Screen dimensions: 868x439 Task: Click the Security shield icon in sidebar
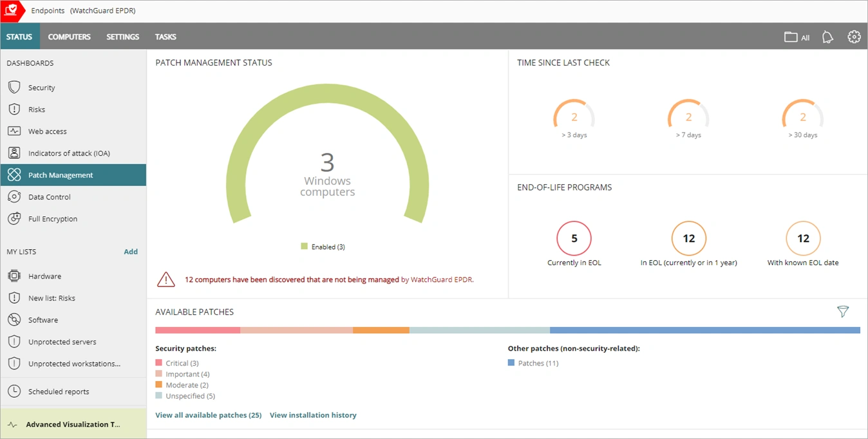click(x=14, y=88)
